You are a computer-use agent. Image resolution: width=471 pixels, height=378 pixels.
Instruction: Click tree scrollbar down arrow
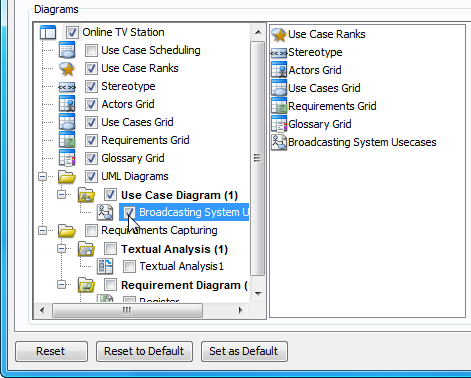pos(258,294)
